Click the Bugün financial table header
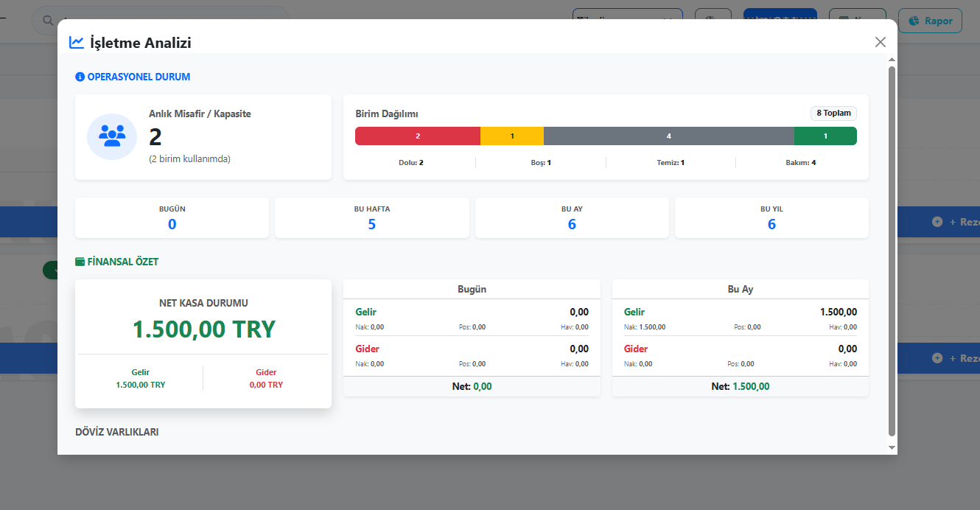This screenshot has height=510, width=980. (x=472, y=289)
